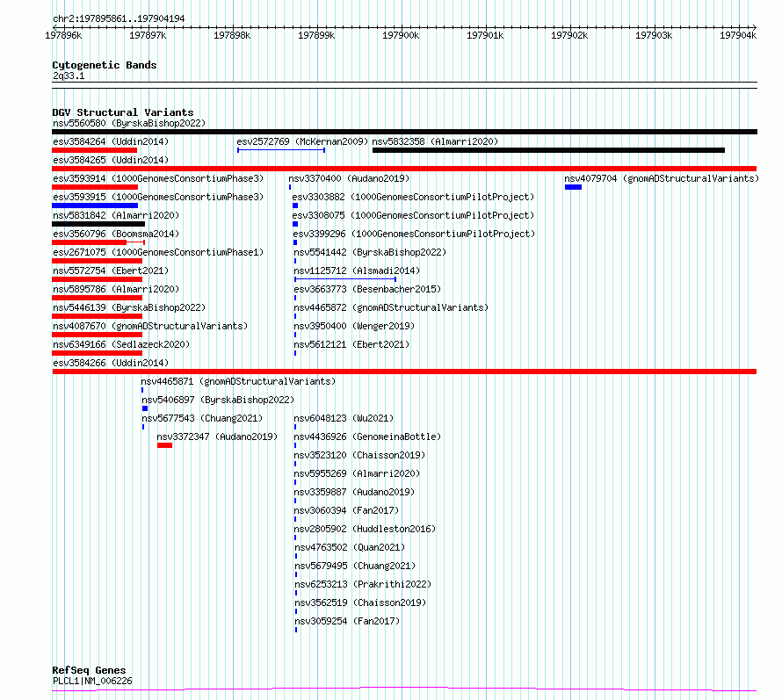The image size is (782, 700).
Task: Click the esv2572769 blue line glyph
Action: pyautogui.click(x=281, y=150)
